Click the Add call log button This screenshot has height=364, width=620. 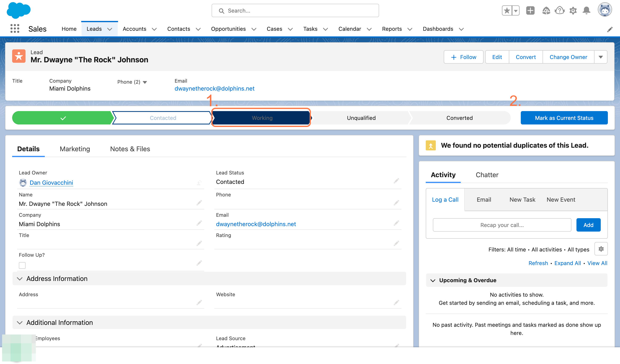588,225
